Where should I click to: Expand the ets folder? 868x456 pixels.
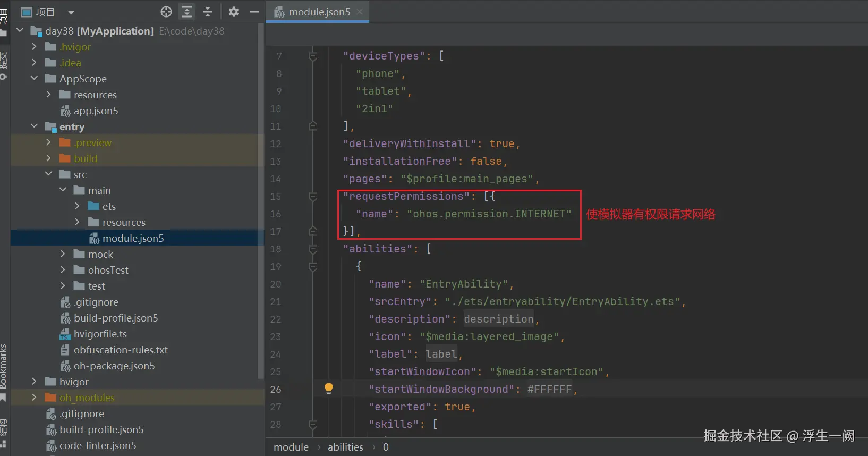pos(78,206)
